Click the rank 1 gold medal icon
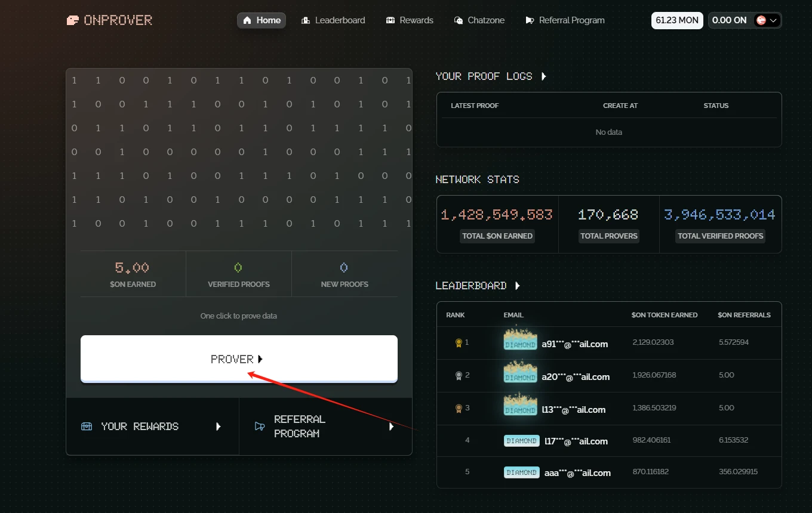This screenshot has height=513, width=812. click(459, 342)
